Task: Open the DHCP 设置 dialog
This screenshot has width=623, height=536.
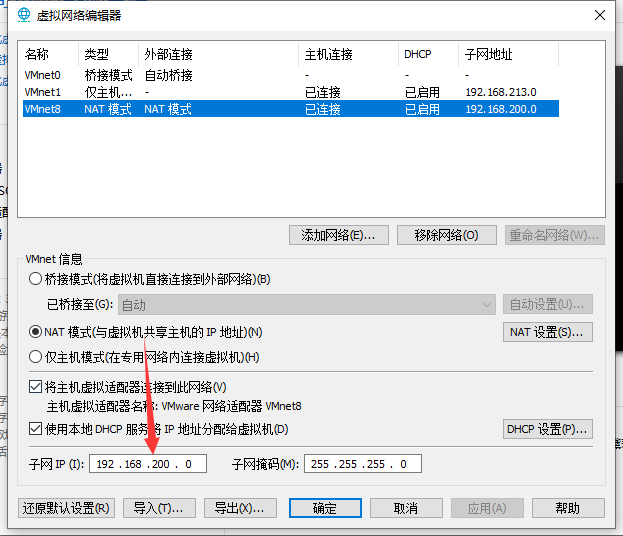Action: (x=547, y=429)
